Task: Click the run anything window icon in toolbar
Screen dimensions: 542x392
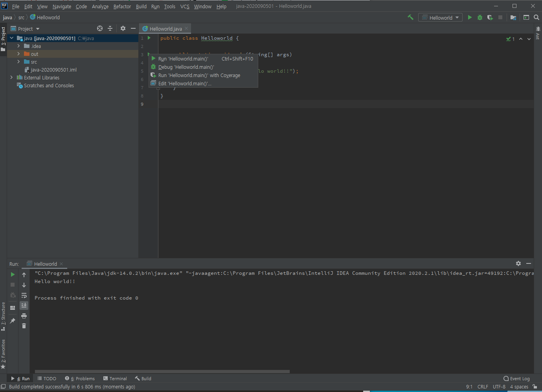Action: 526,17
